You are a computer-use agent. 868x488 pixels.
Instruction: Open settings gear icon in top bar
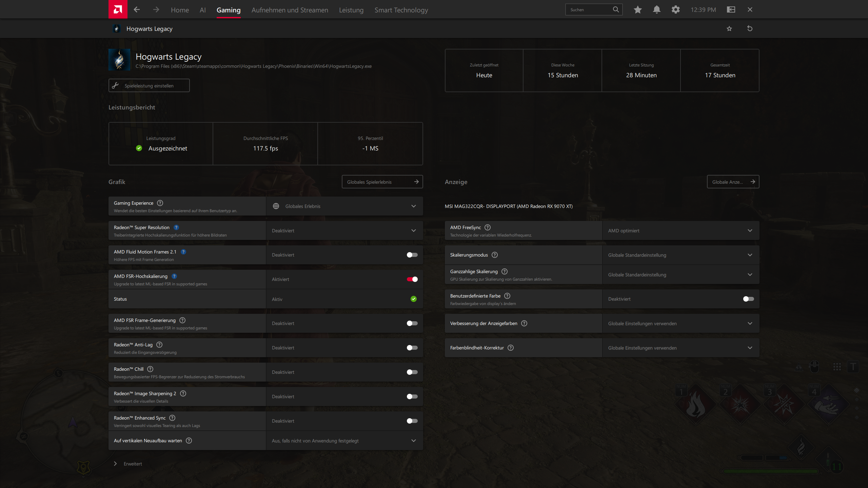point(675,9)
